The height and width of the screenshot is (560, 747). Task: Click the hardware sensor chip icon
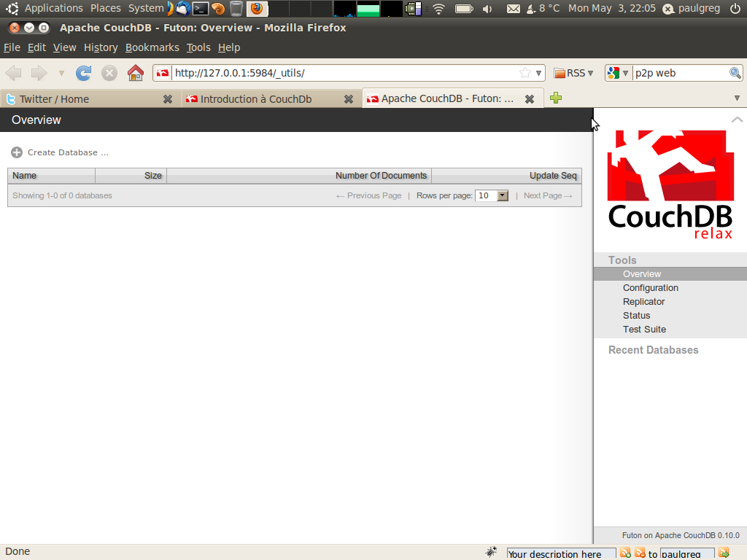[x=413, y=8]
